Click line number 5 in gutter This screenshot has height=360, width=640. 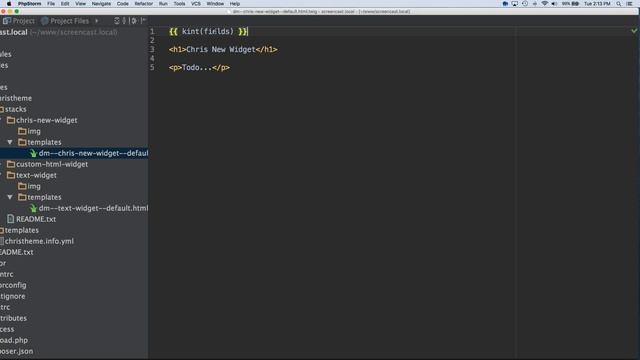[x=152, y=68]
